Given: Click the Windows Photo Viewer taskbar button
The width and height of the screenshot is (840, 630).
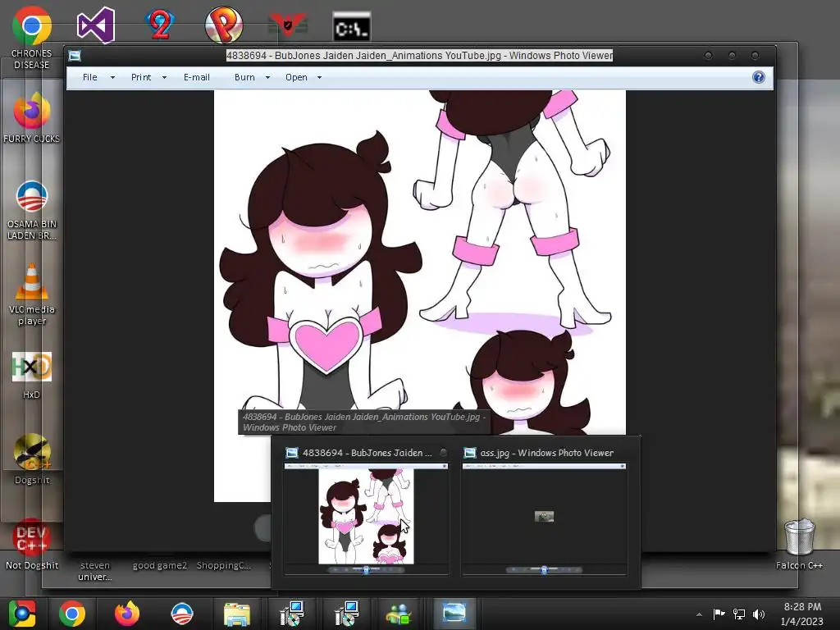Looking at the screenshot, I should [x=454, y=613].
